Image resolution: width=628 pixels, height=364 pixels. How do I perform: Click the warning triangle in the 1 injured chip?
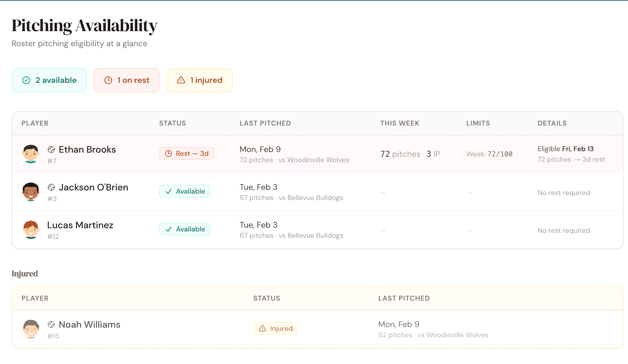(181, 80)
